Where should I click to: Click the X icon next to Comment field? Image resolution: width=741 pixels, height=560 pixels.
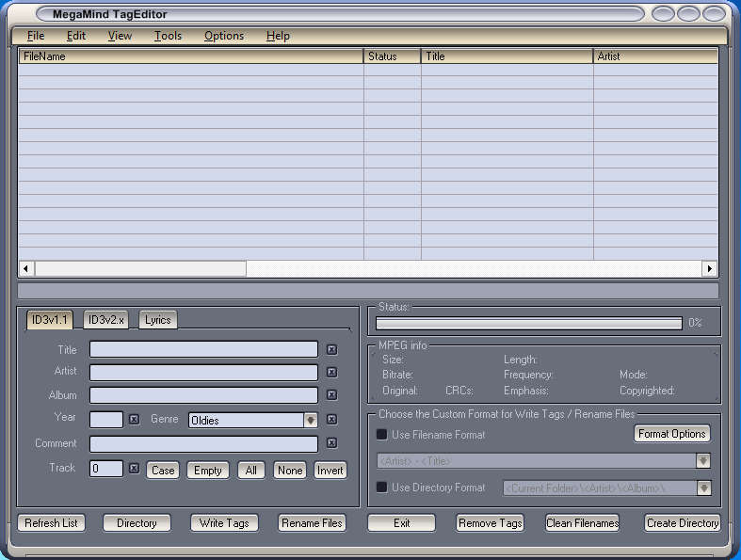(331, 443)
